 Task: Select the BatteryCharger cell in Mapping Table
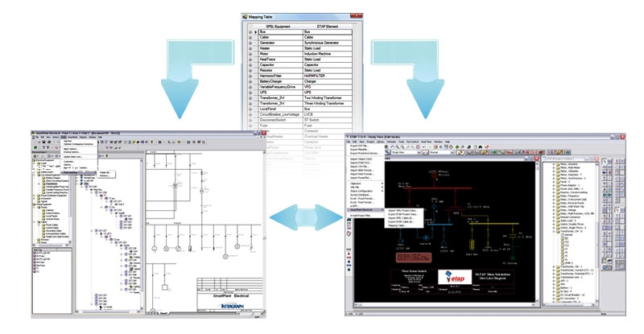click(x=280, y=81)
